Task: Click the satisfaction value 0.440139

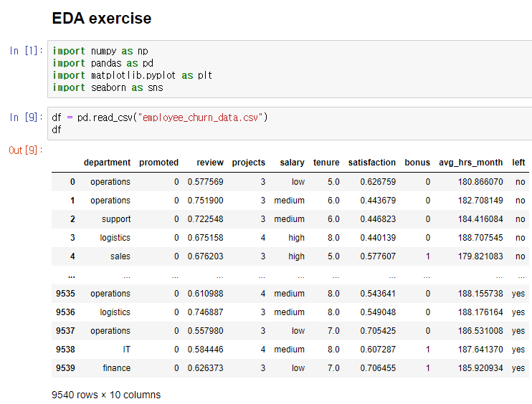Action: pyautogui.click(x=378, y=238)
